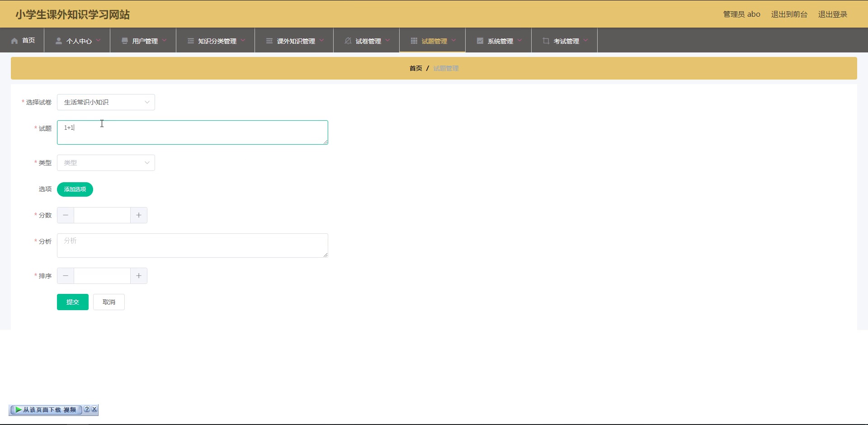Click the 管理员 abo user label

pyautogui.click(x=742, y=14)
